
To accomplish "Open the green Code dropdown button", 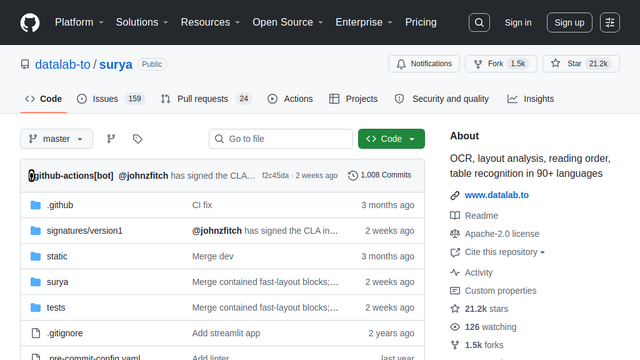I will (391, 139).
